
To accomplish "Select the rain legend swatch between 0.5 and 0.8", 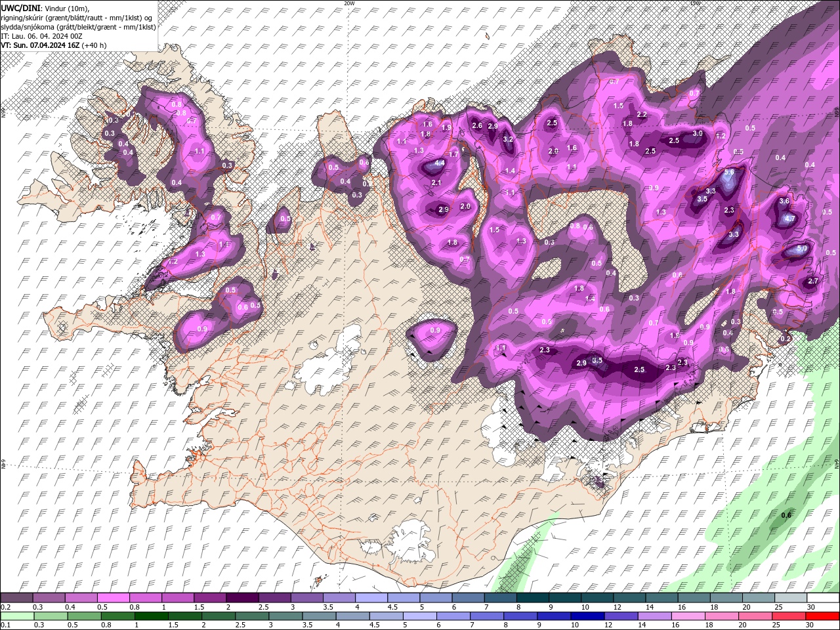I will click(84, 616).
